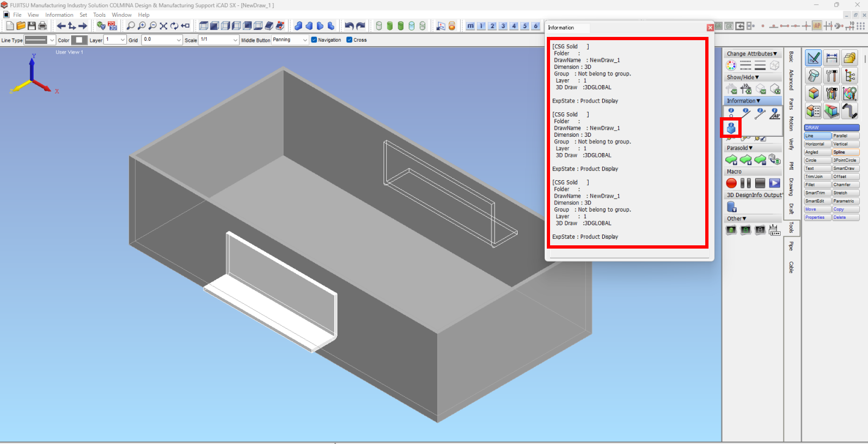Open the Scale 1/1 dropdown
Screen dimensions: 868x444
click(x=235, y=40)
